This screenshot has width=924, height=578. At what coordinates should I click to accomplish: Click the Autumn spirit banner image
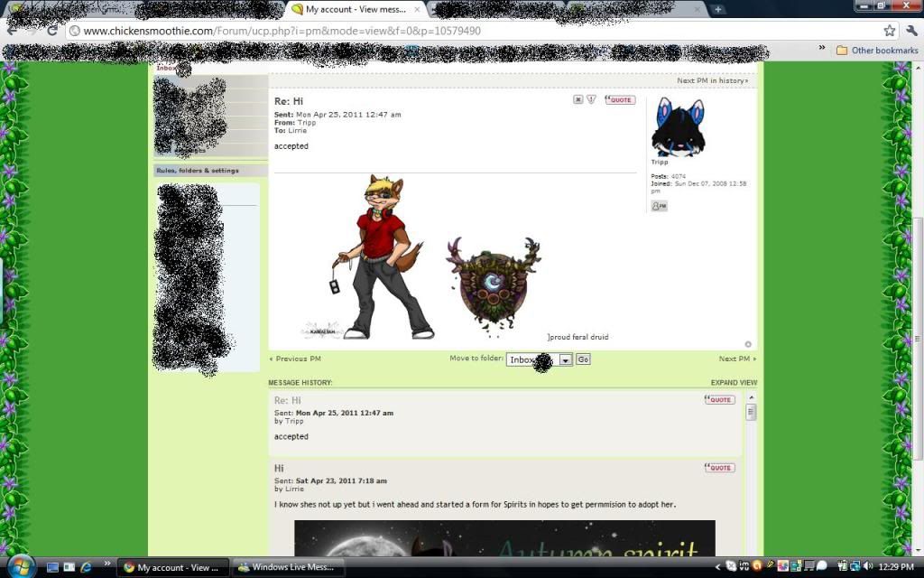click(x=504, y=538)
